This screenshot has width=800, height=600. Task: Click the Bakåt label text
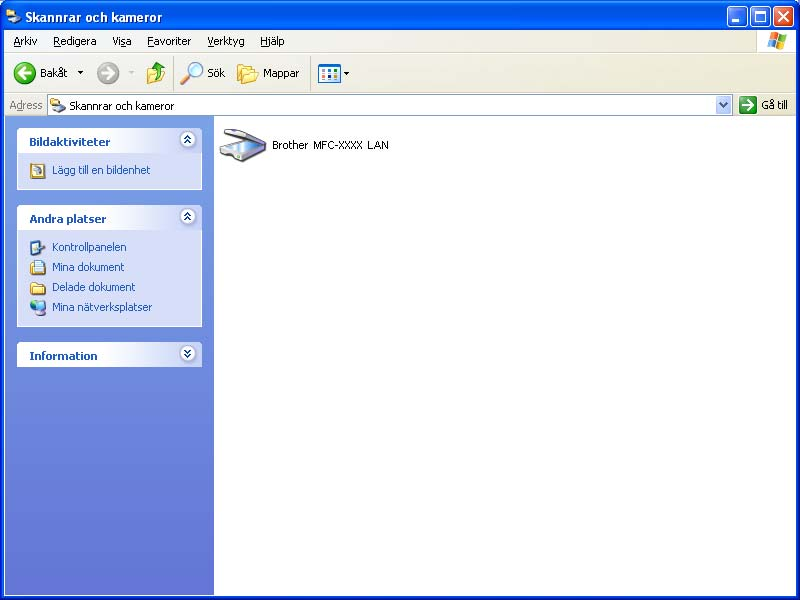click(x=54, y=73)
